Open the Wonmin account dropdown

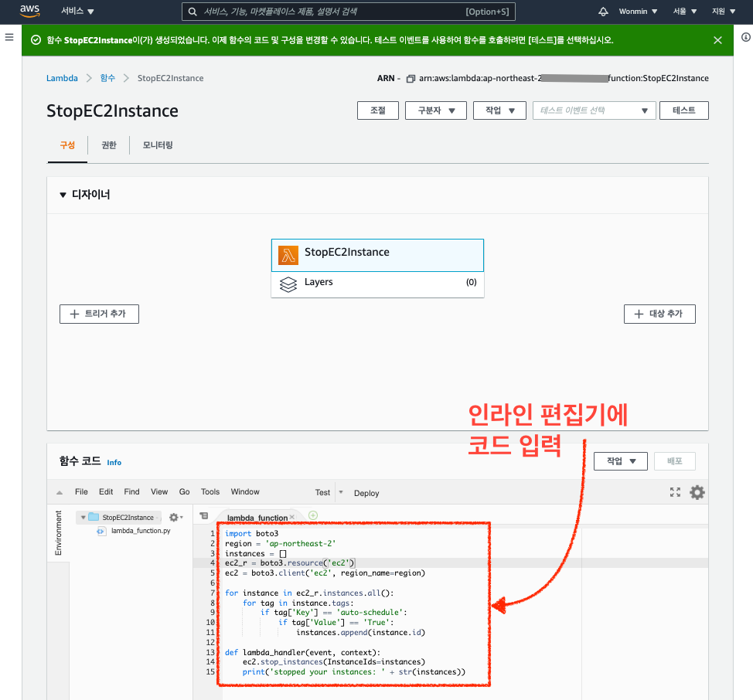click(638, 12)
